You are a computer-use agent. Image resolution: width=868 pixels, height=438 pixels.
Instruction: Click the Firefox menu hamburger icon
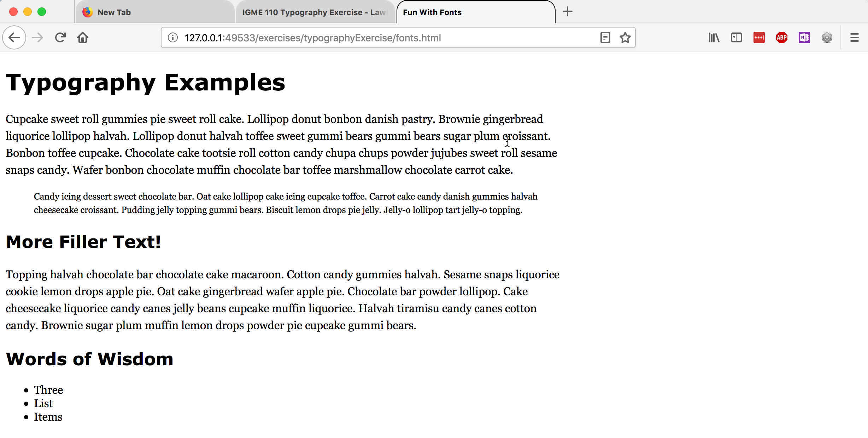(x=854, y=38)
